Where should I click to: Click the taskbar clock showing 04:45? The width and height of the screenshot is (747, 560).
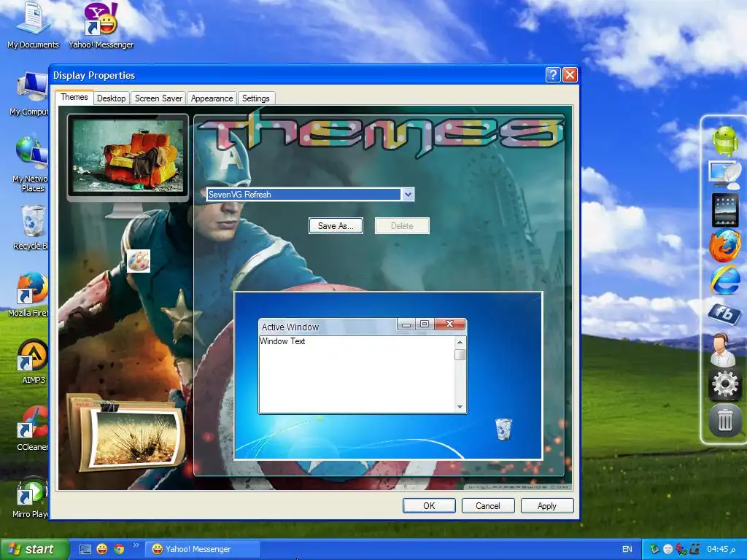[x=721, y=549]
